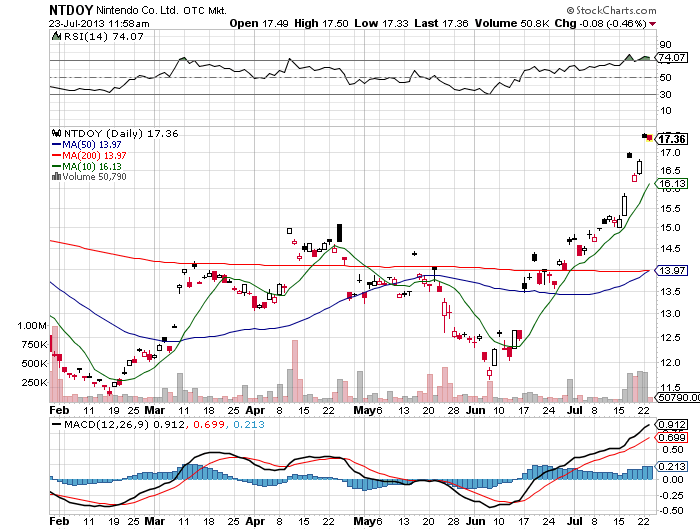Click the boxed 0.213 histogram axis label
Screen dimensions: 700x530
pyautogui.click(x=672, y=466)
